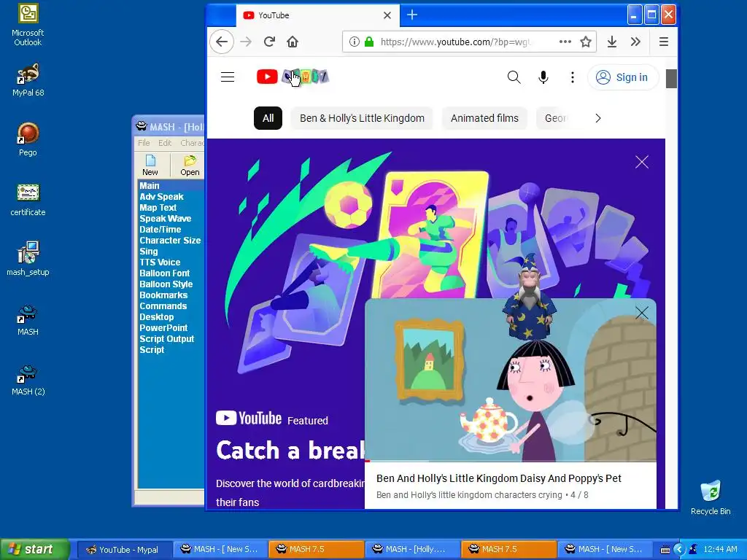Select Script Output in MASH list
The image size is (747, 560).
[x=167, y=339]
